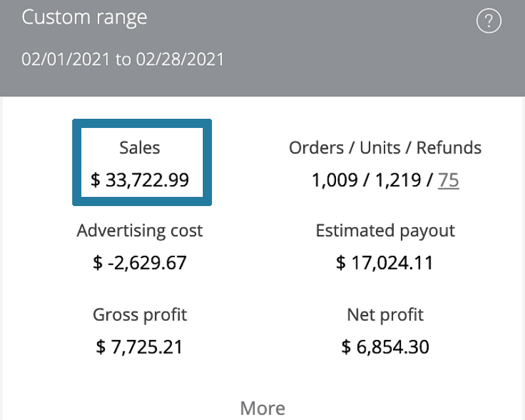Select the Orders / Units / Refunds heading

[x=385, y=148]
